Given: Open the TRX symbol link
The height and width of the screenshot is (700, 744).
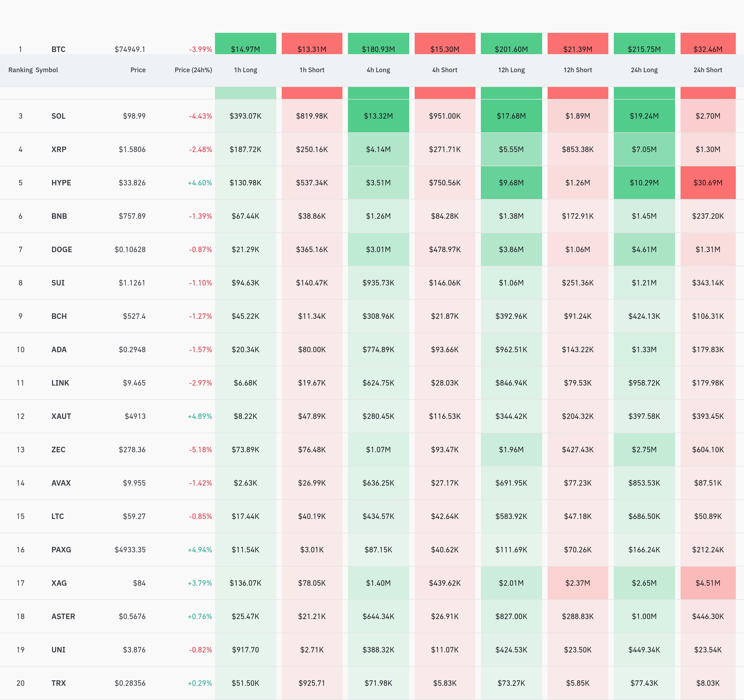Looking at the screenshot, I should (x=58, y=683).
